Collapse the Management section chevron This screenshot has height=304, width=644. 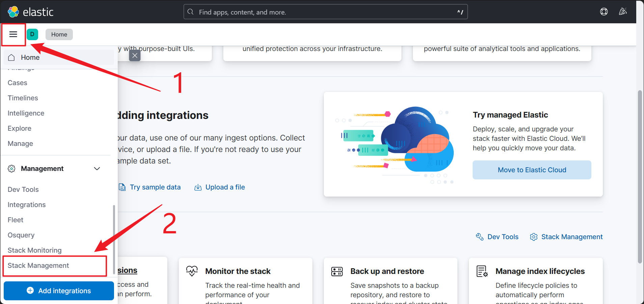(x=97, y=169)
